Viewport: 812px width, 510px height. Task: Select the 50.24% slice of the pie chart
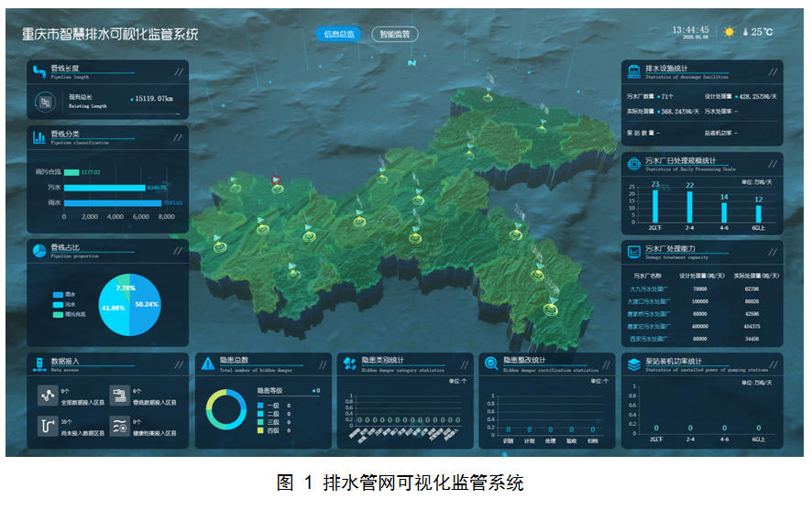(145, 305)
